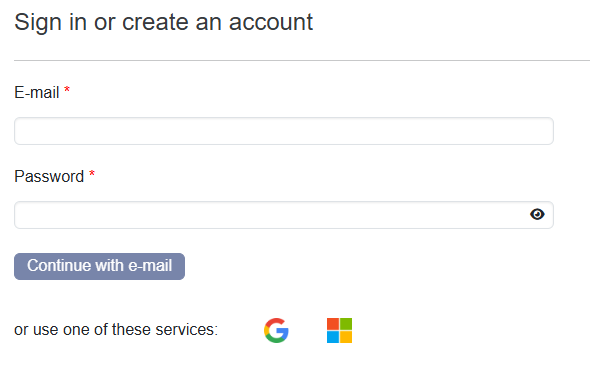The image size is (590, 365).
Task: Choose Google as the sign-in service
Action: (276, 330)
